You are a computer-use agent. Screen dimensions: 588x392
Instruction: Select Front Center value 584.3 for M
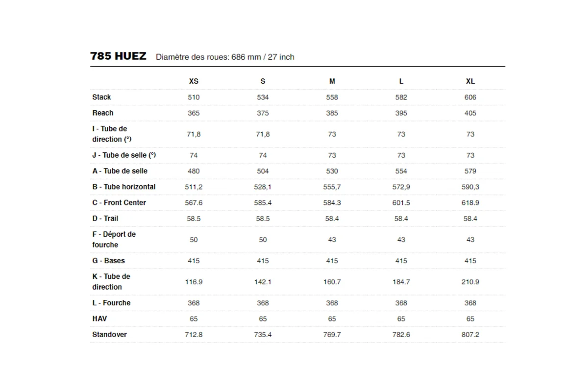pos(332,202)
